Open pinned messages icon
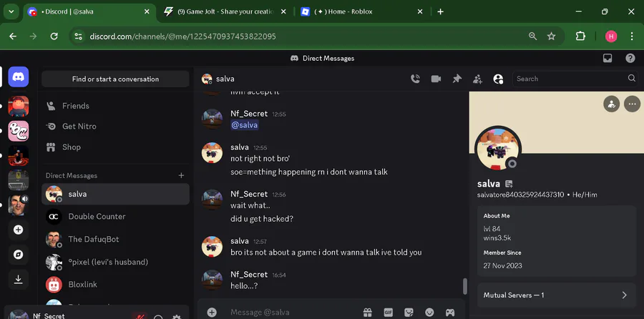This screenshot has width=644, height=319. [457, 79]
